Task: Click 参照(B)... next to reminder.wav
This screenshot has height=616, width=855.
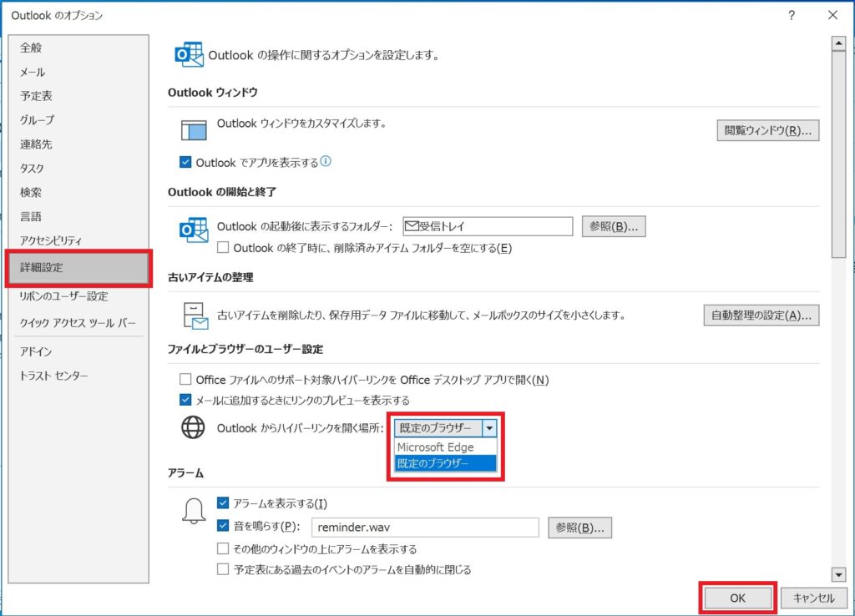Action: [x=579, y=528]
